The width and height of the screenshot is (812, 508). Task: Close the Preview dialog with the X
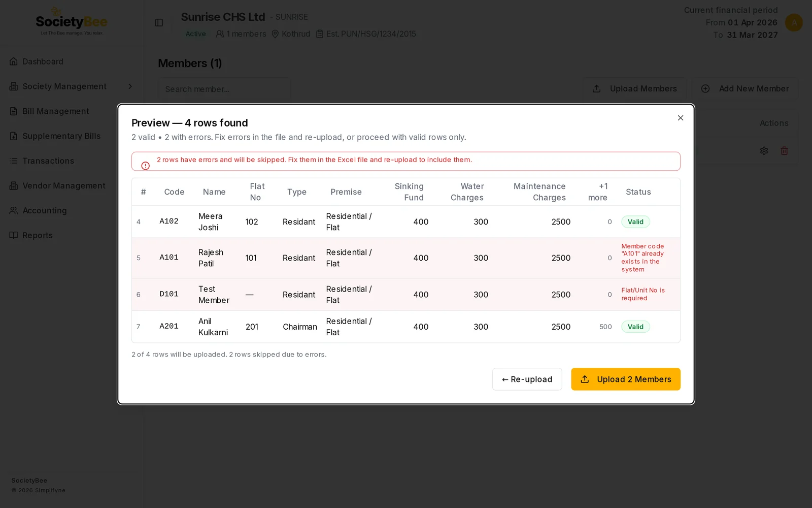tap(681, 118)
